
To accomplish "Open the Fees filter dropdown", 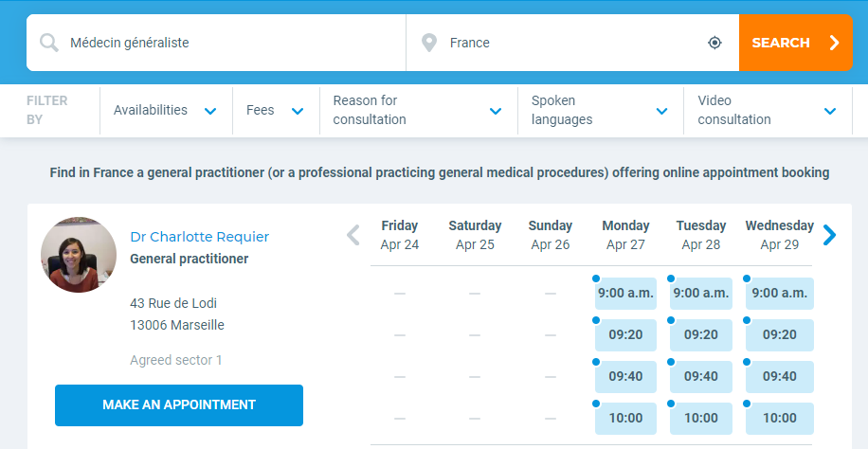I will (x=276, y=111).
